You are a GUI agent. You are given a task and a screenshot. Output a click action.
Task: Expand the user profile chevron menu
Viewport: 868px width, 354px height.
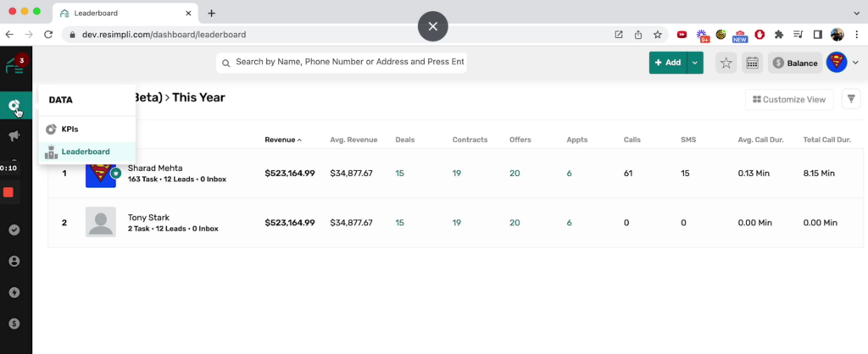[x=855, y=63]
